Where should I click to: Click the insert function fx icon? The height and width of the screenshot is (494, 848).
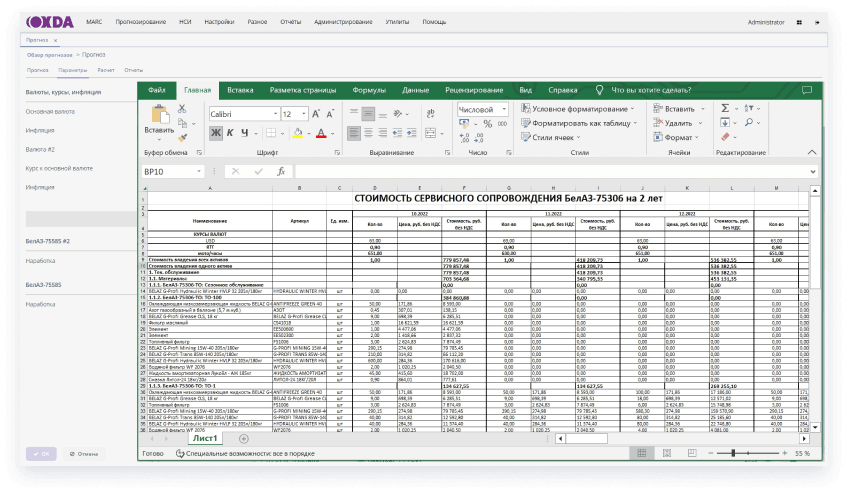(281, 172)
